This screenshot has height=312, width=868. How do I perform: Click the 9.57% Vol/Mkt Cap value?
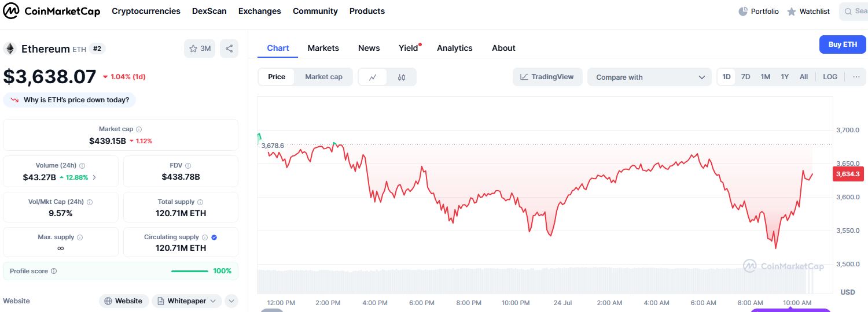pos(61,213)
